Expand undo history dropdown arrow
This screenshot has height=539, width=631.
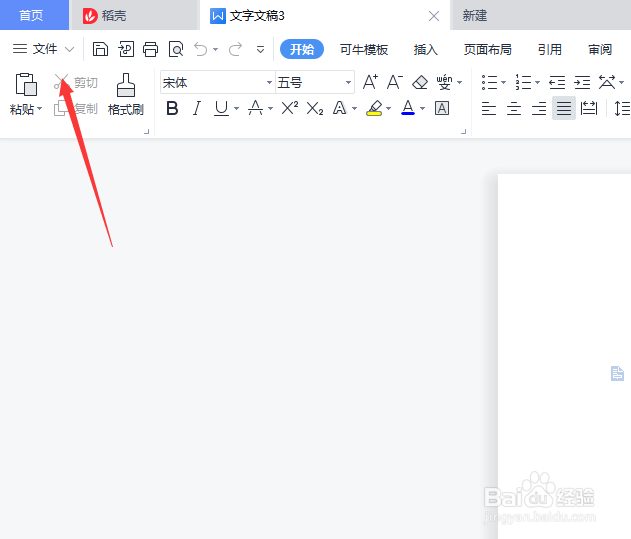(x=216, y=50)
